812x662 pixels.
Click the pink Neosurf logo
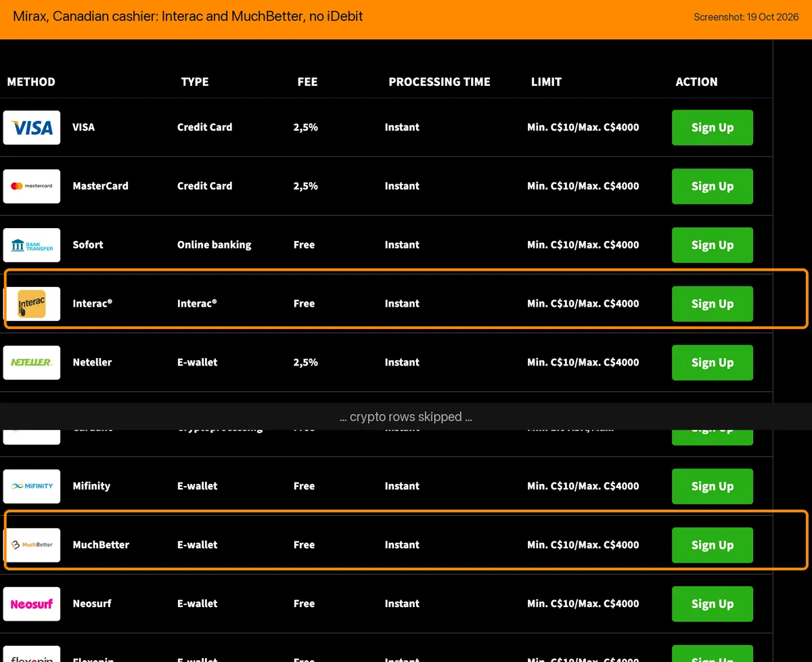[32, 604]
